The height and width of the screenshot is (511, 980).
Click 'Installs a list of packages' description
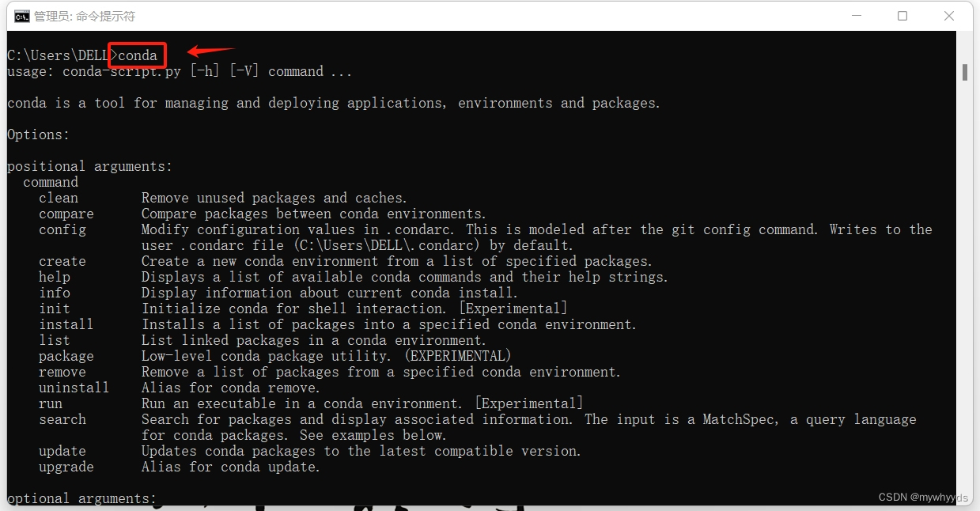pos(389,324)
